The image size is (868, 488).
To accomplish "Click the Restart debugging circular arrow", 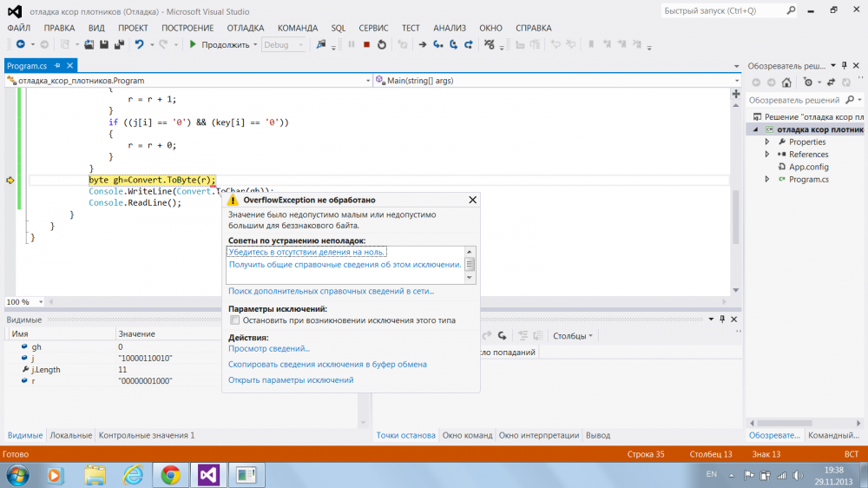I will [382, 44].
